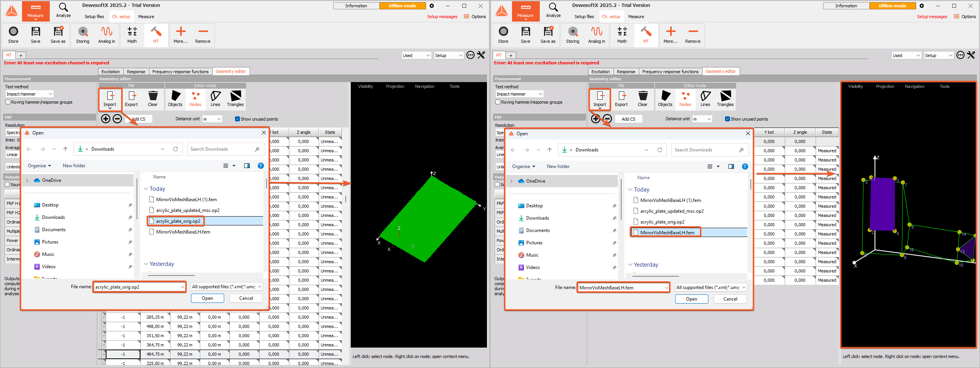Switch to Response tab in left window
Screen dimensions: 980x368
pyautogui.click(x=136, y=72)
